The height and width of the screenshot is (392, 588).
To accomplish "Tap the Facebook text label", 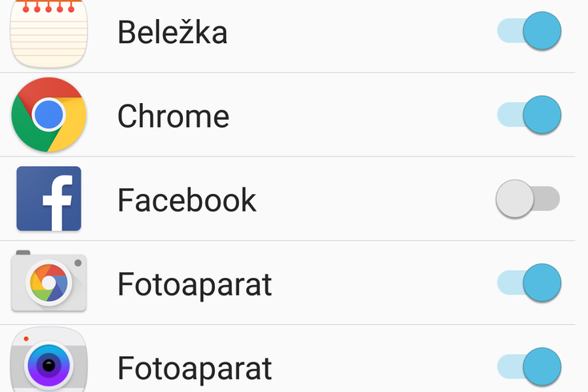I will 187,200.
